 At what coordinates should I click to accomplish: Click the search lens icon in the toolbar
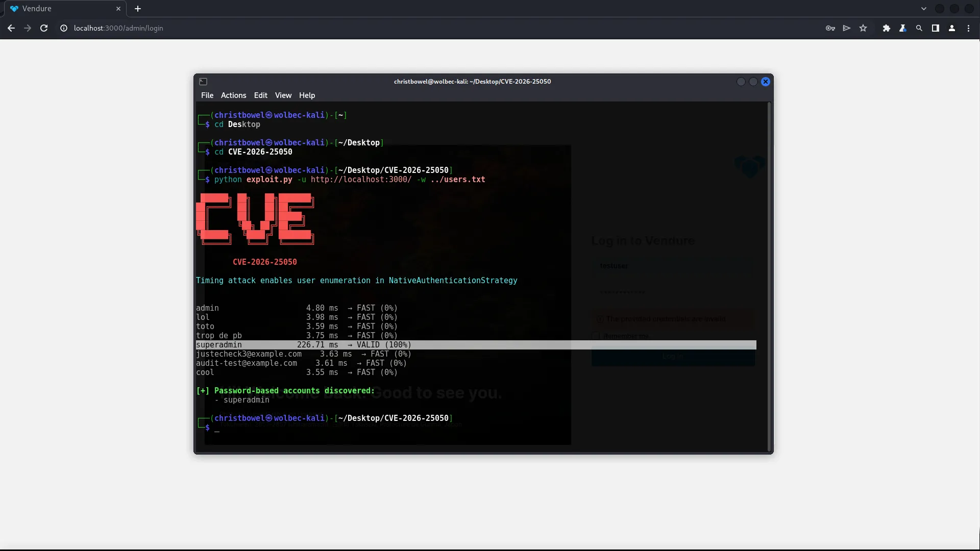click(919, 28)
